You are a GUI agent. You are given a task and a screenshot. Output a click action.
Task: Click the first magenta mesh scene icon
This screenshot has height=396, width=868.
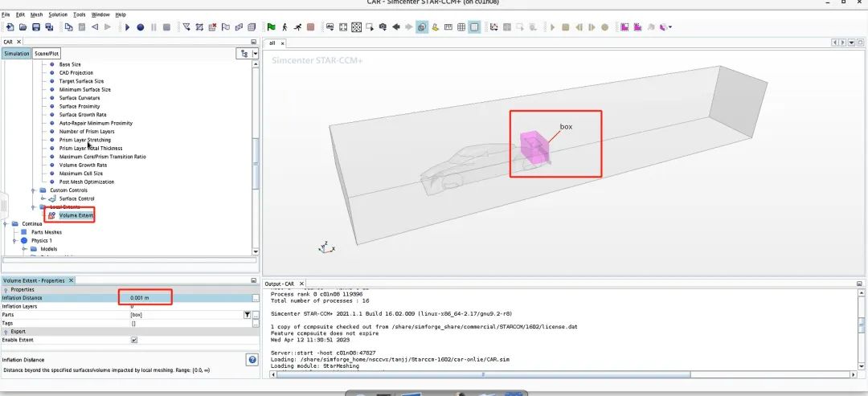click(x=624, y=27)
